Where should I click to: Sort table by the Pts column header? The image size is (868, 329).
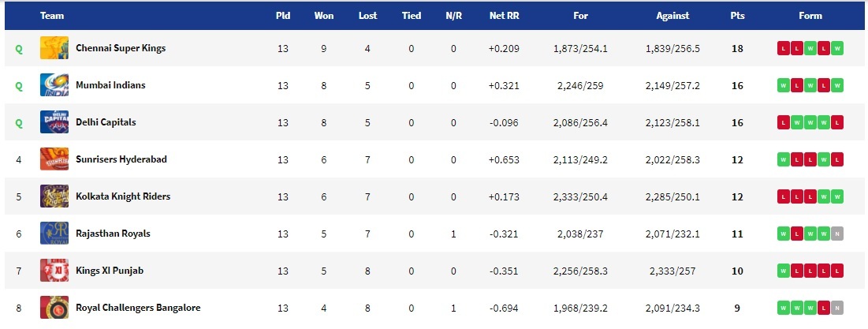(x=737, y=16)
